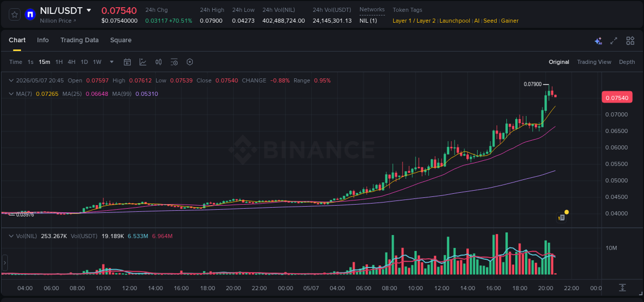Open the technical indicators line-chart icon

143,62
